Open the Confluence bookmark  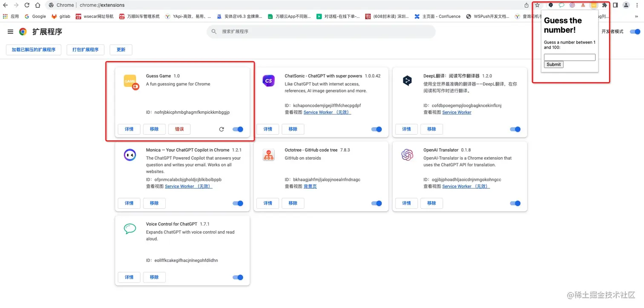(x=437, y=16)
